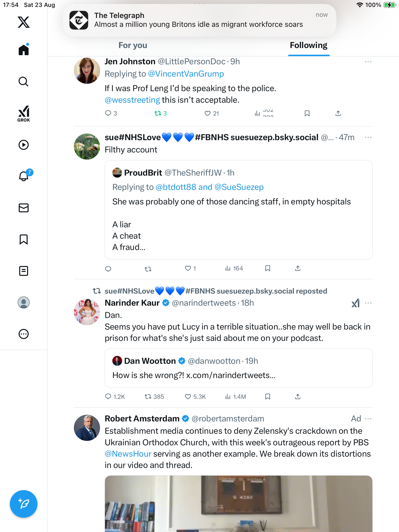The height and width of the screenshot is (532, 399).
Task: Open direct messages envelope icon
Action: pyautogui.click(x=24, y=208)
